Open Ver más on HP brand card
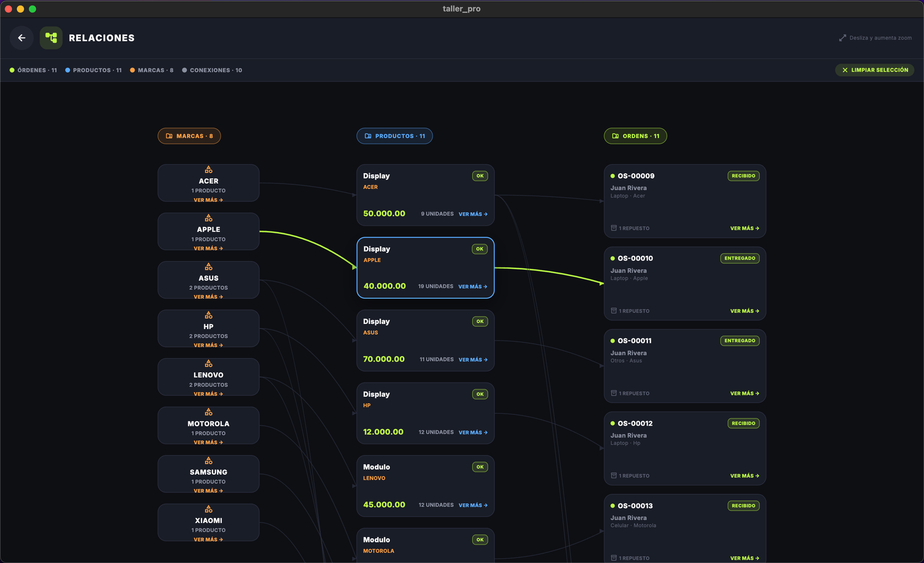The width and height of the screenshot is (924, 563). 208,345
